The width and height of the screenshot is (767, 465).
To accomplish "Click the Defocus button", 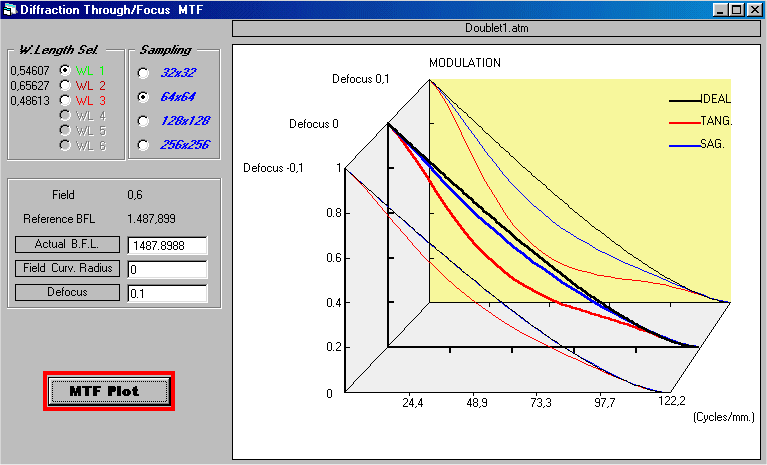I will pos(68,292).
